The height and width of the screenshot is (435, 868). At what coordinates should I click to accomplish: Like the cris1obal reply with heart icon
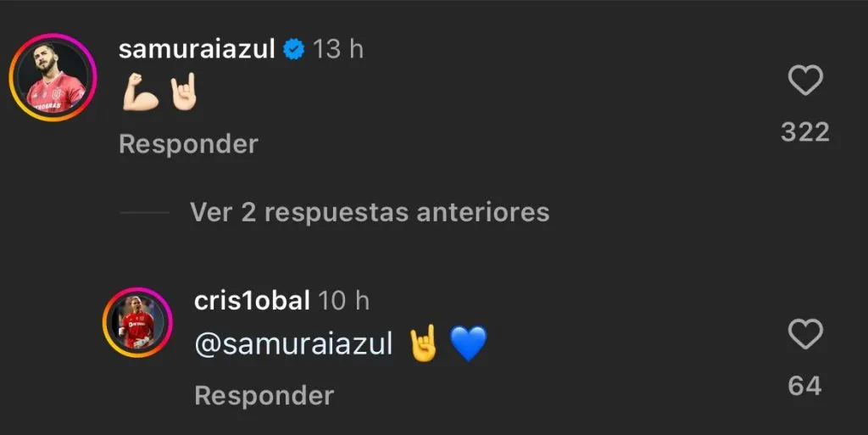[x=805, y=334]
